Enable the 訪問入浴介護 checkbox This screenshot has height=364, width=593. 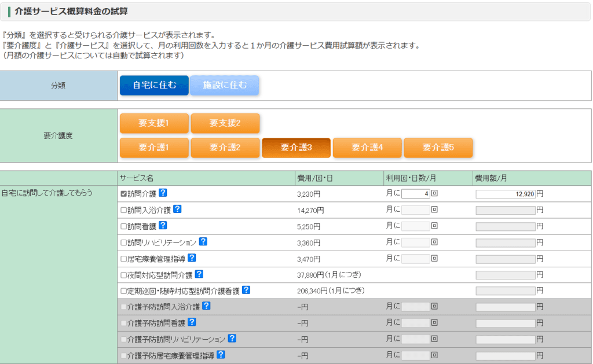pyautogui.click(x=123, y=210)
